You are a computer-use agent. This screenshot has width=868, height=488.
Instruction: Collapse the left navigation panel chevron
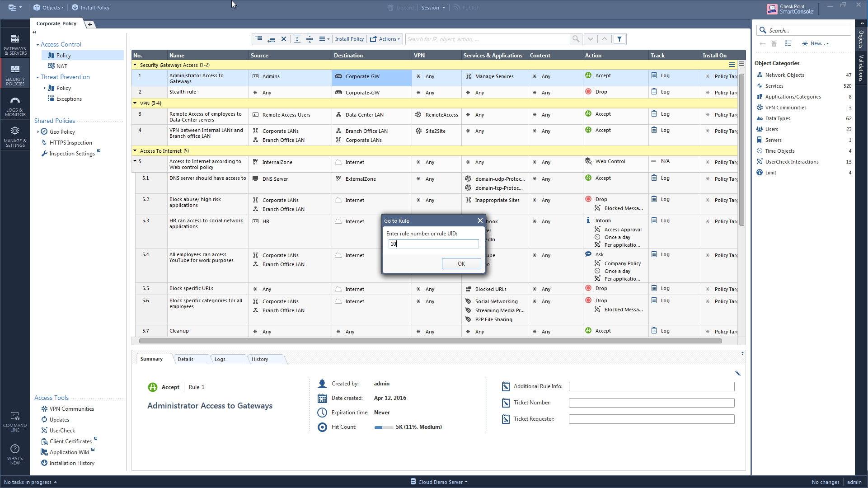point(34,33)
